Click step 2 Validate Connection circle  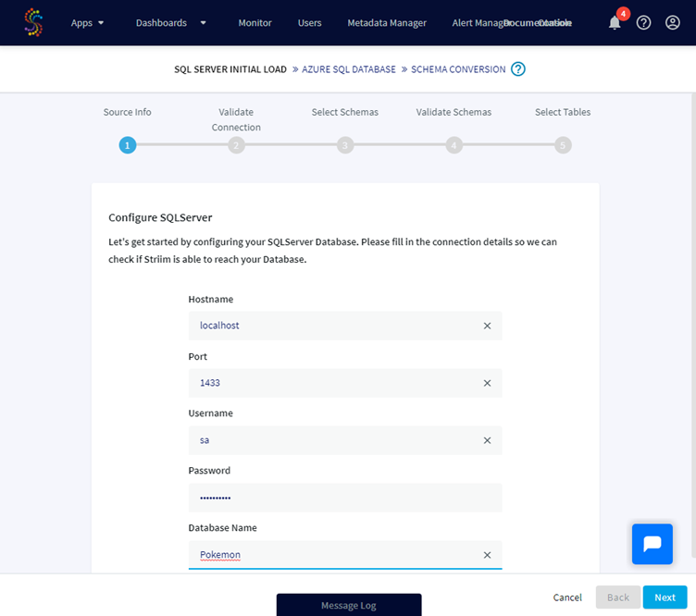pos(236,145)
